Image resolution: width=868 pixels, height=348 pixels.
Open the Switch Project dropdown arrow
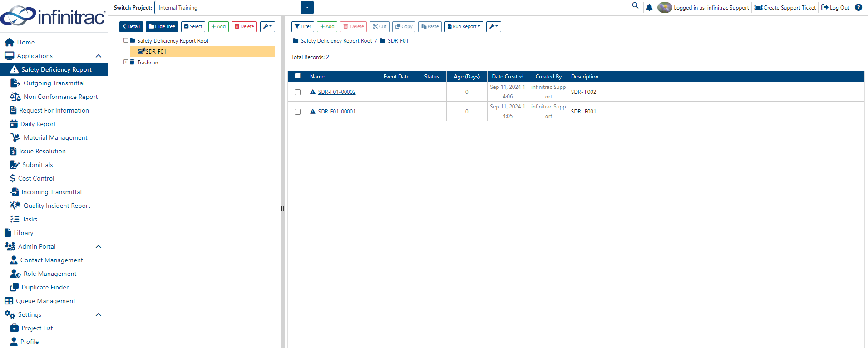(307, 8)
